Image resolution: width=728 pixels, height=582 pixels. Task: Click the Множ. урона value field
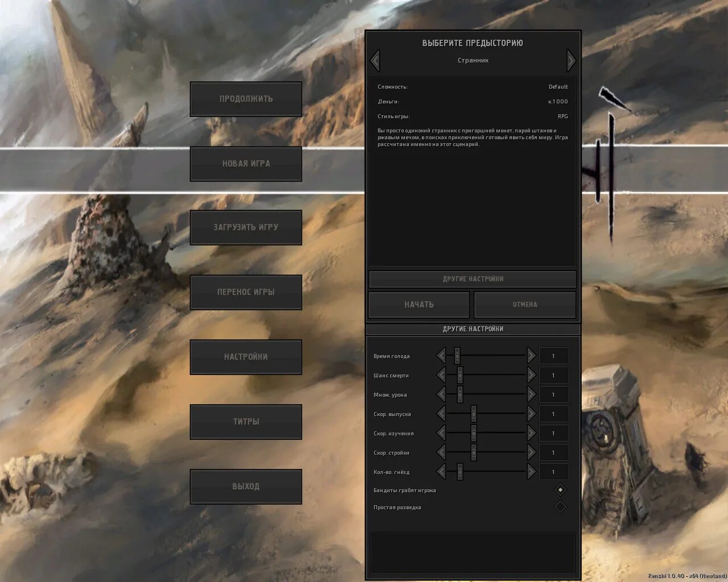(x=554, y=394)
